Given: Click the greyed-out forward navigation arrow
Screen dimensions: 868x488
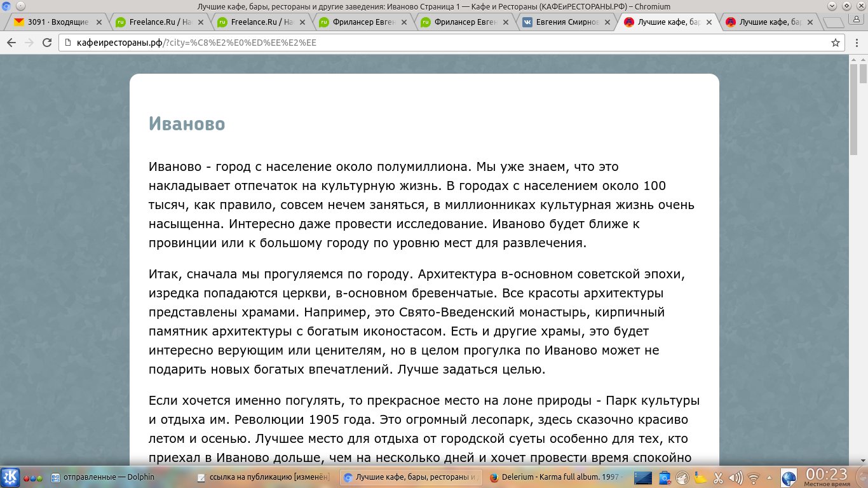Looking at the screenshot, I should tap(29, 43).
